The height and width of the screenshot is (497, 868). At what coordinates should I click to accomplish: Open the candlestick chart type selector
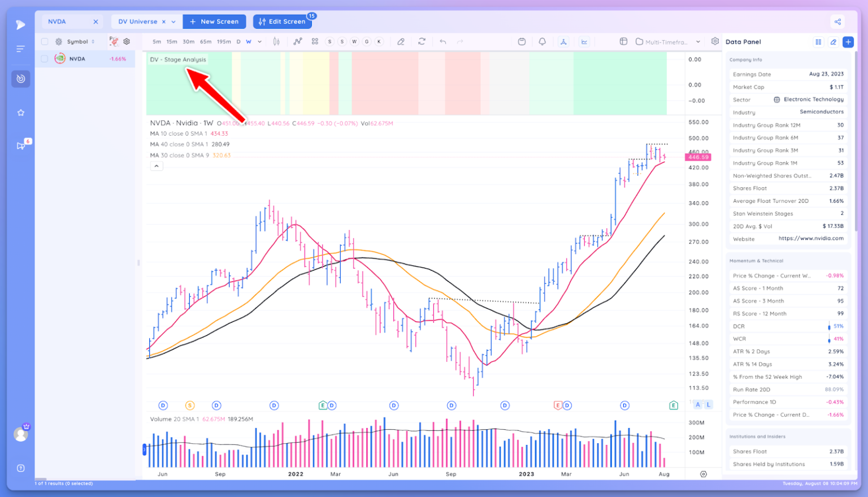[x=276, y=41]
